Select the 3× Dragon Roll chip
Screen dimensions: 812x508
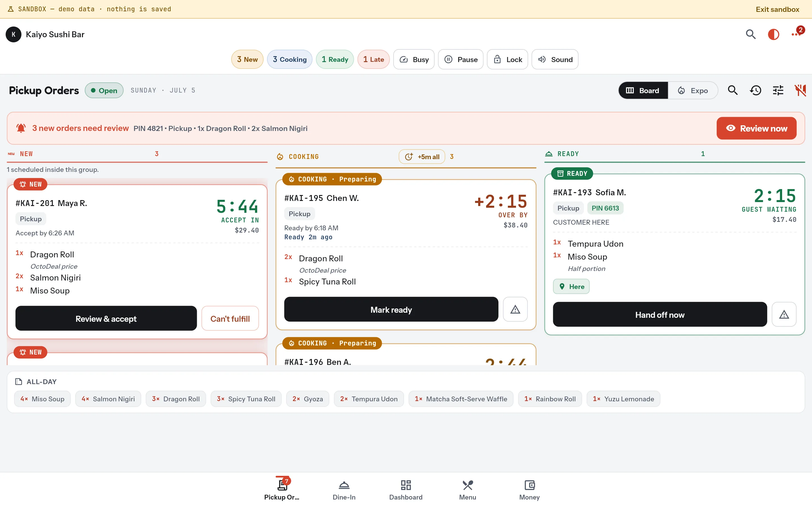pos(176,399)
